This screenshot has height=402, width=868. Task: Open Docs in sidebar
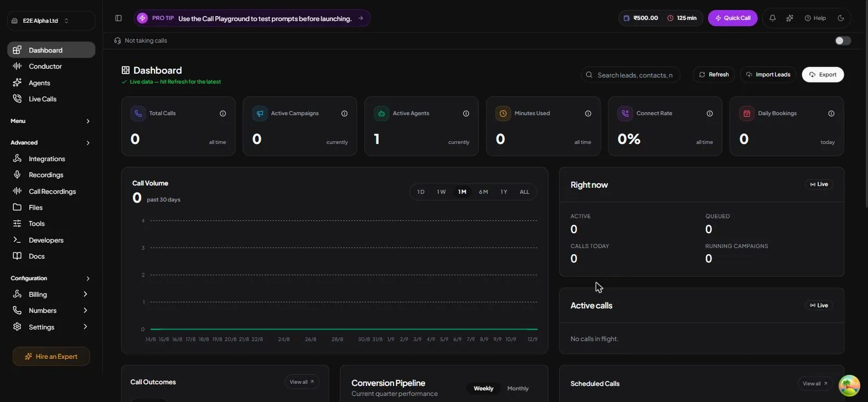pos(51,256)
